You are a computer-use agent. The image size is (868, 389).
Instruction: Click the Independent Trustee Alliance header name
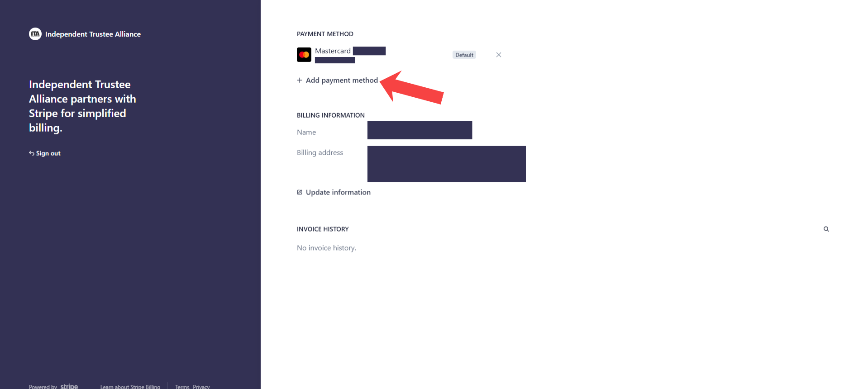[93, 34]
